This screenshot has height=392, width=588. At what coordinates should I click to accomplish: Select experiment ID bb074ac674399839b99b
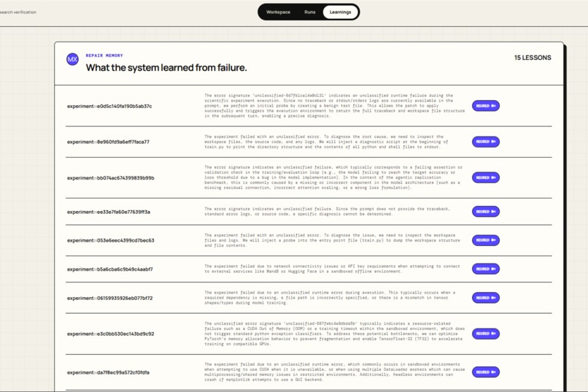click(111, 178)
